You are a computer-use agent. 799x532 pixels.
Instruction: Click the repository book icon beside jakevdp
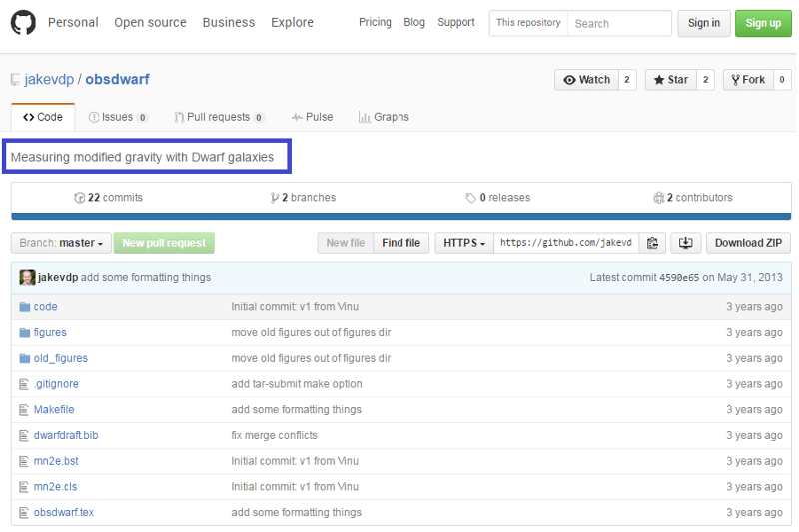pyautogui.click(x=15, y=80)
